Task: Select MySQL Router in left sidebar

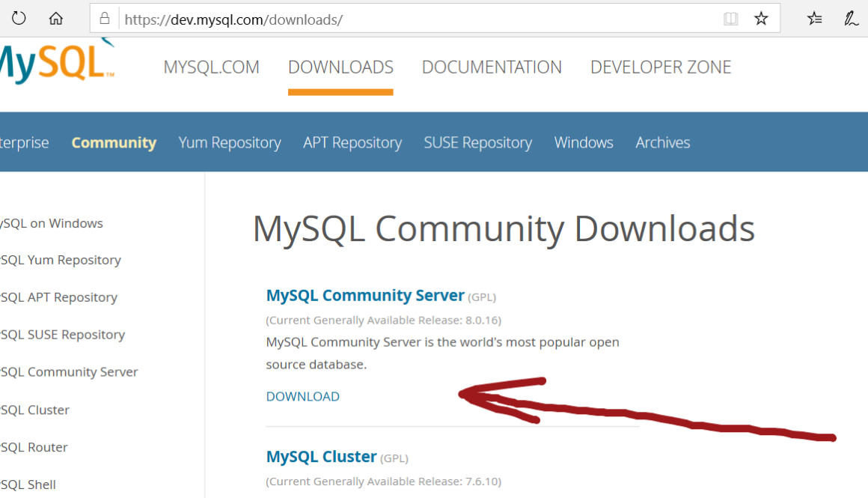Action: (x=34, y=447)
